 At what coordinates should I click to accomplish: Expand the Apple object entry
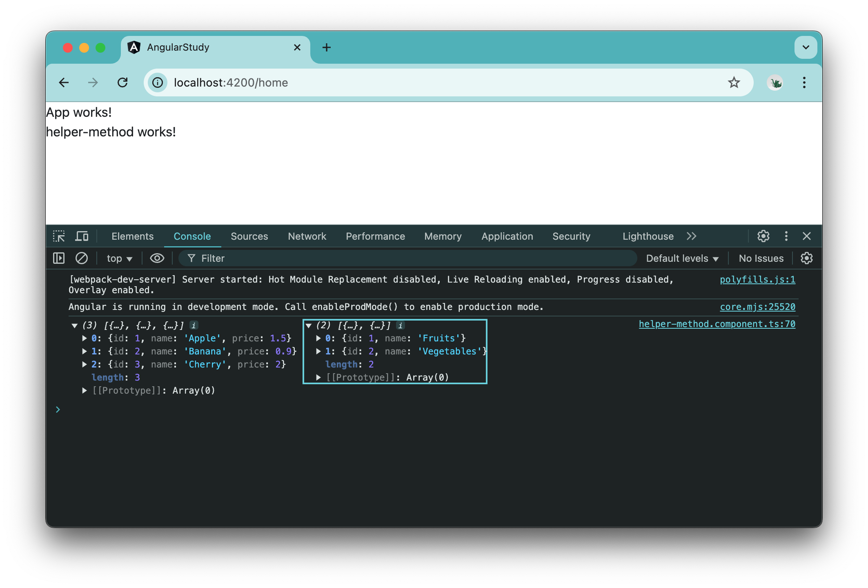pyautogui.click(x=85, y=338)
